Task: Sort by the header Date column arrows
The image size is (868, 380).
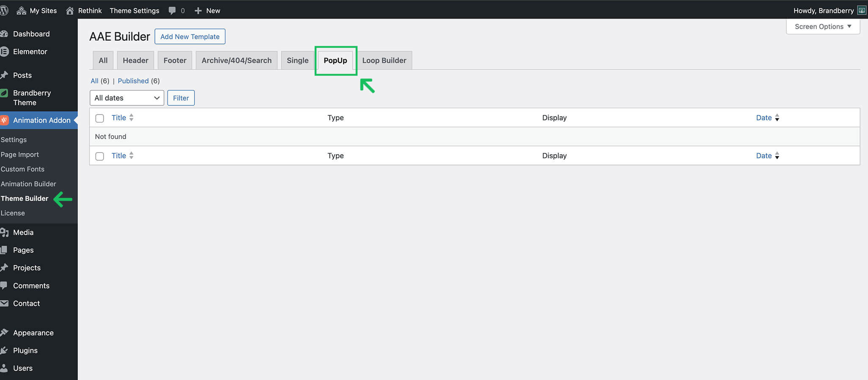Action: [777, 118]
